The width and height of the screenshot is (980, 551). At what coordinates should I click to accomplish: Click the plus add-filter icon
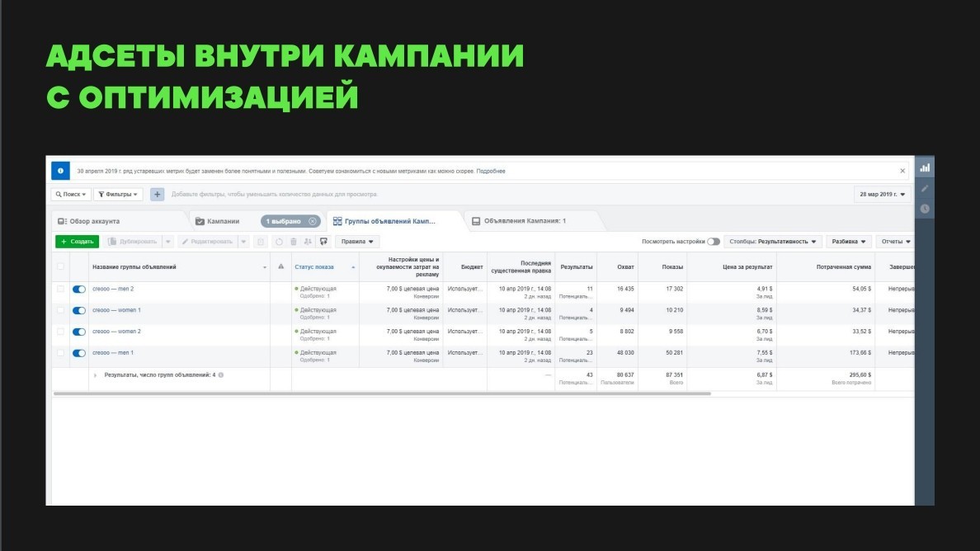coord(157,195)
